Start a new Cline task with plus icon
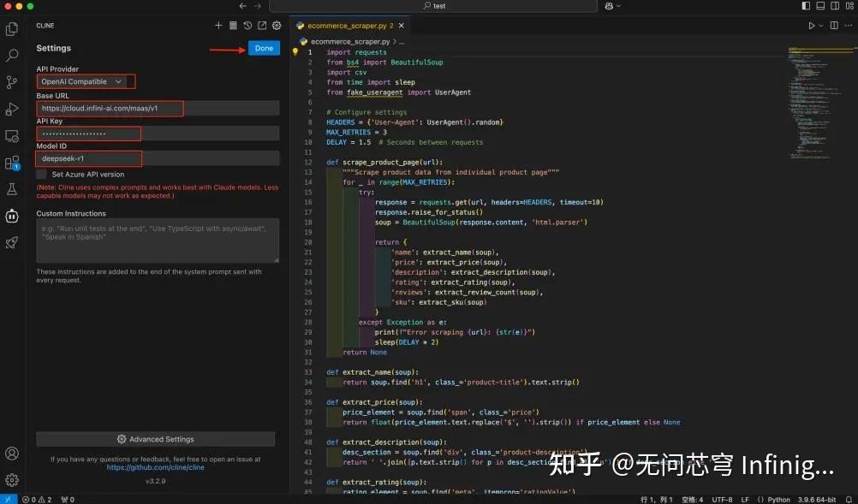Image resolution: width=858 pixels, height=504 pixels. click(218, 26)
